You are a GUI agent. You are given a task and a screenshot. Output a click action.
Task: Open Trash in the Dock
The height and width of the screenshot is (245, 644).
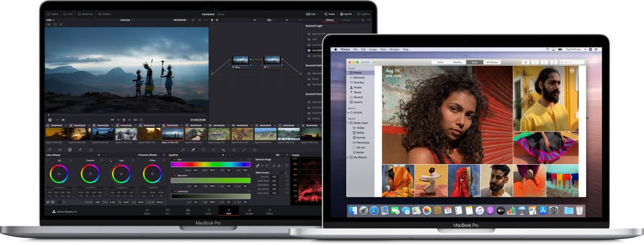tap(579, 211)
